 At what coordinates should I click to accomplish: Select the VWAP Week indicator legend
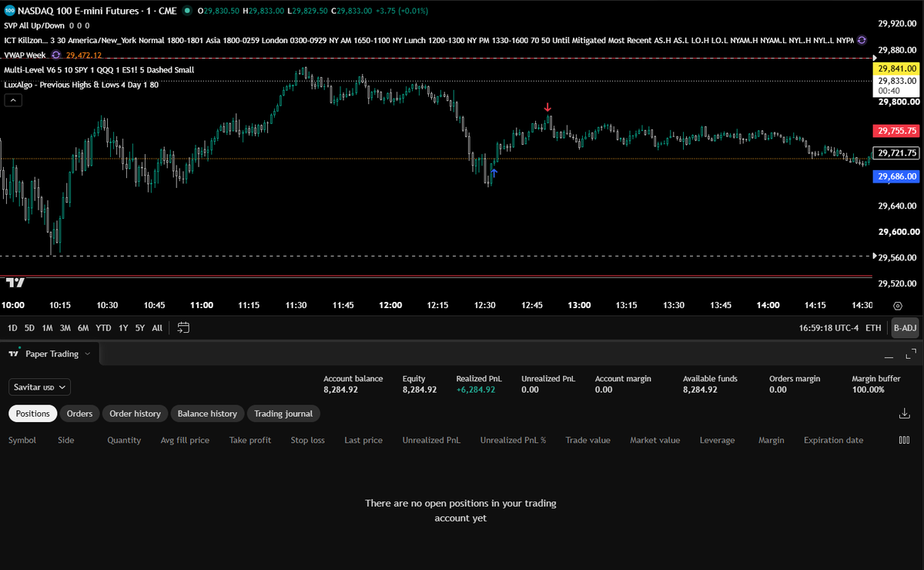(25, 55)
